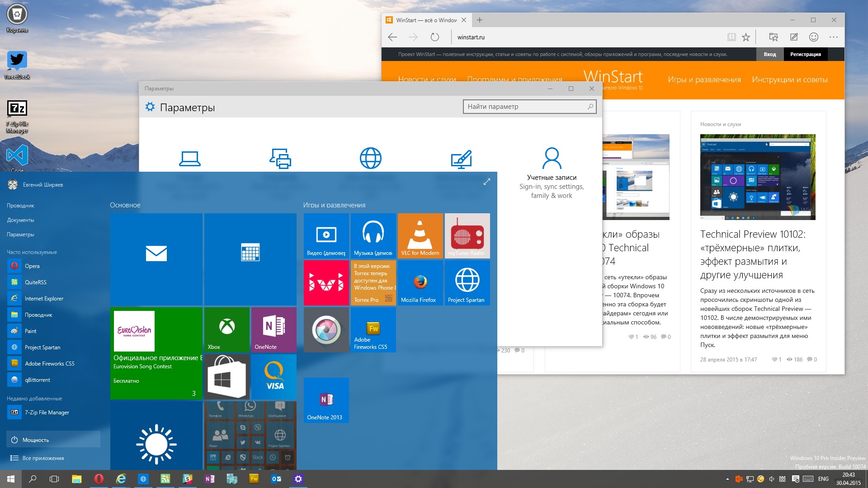Go back in Spartan browser

pyautogui.click(x=392, y=37)
